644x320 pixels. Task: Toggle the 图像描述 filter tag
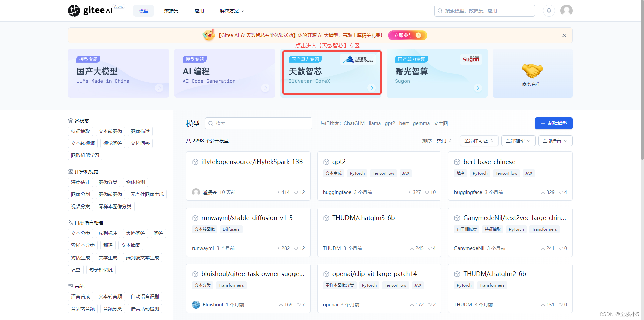[x=140, y=131]
